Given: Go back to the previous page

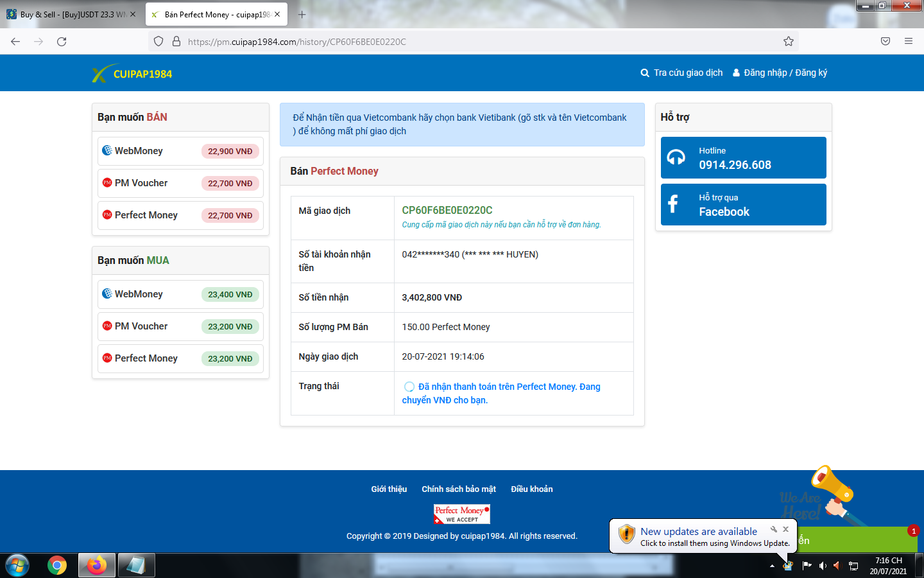Looking at the screenshot, I should click(x=15, y=42).
